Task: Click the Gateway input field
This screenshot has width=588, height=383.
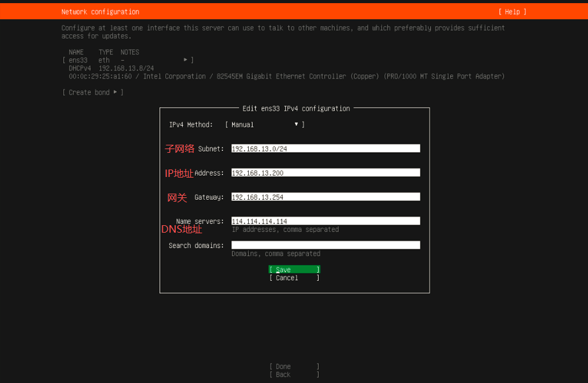Action: 326,197
